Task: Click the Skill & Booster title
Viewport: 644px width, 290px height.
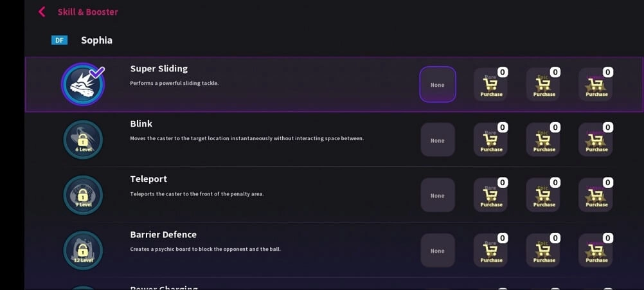Action: [x=88, y=12]
